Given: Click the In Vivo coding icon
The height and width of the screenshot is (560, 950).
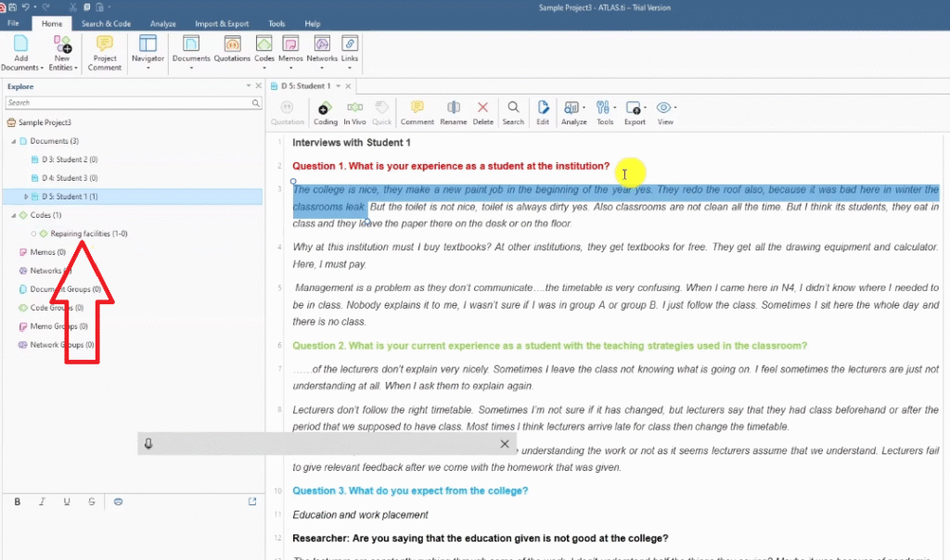Looking at the screenshot, I should (x=354, y=112).
